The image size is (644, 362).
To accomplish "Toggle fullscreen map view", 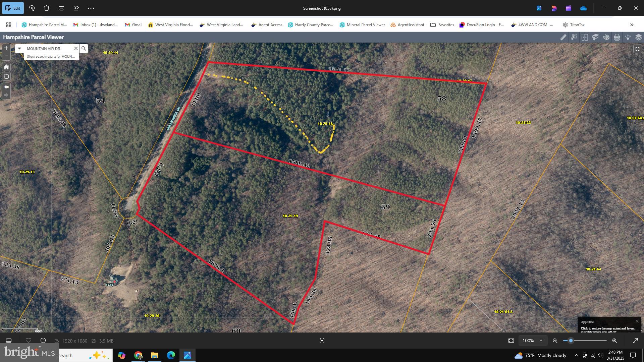I will [637, 49].
